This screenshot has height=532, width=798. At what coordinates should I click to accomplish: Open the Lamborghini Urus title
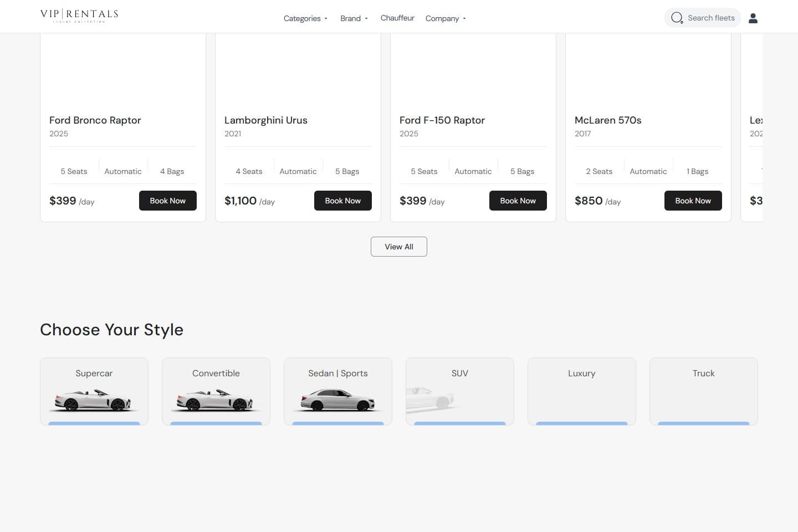pos(266,120)
